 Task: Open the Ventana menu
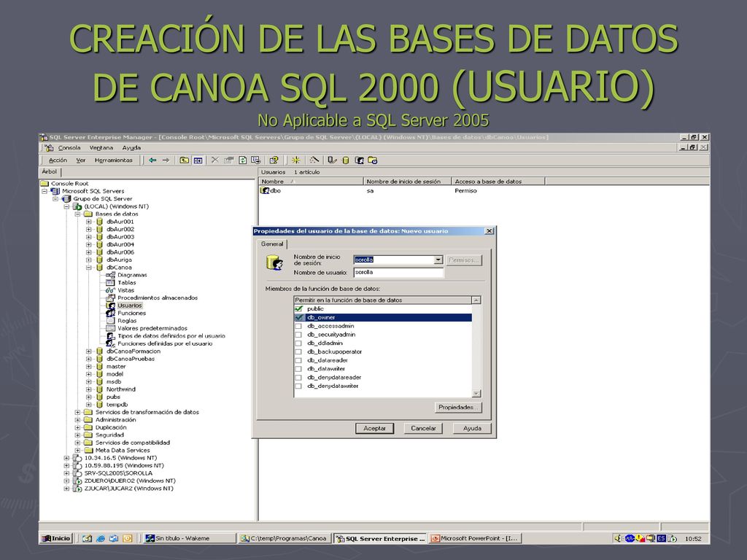tap(101, 147)
